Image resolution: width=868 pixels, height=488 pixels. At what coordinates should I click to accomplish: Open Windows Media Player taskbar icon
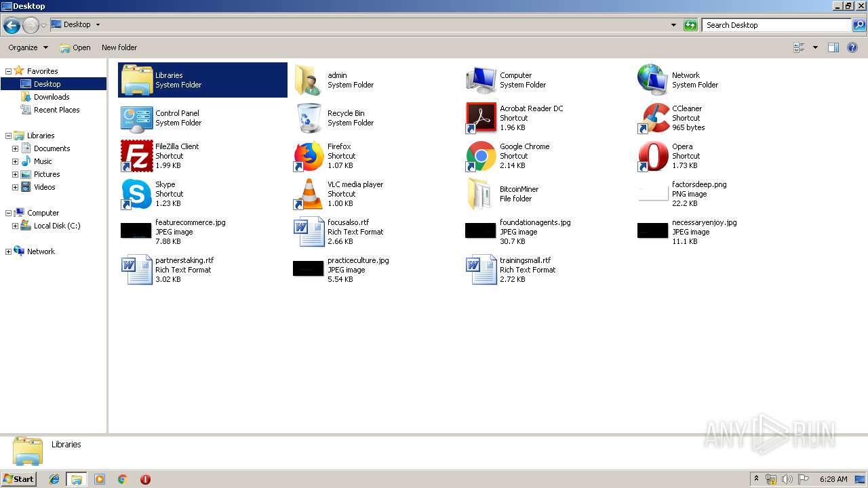point(100,479)
